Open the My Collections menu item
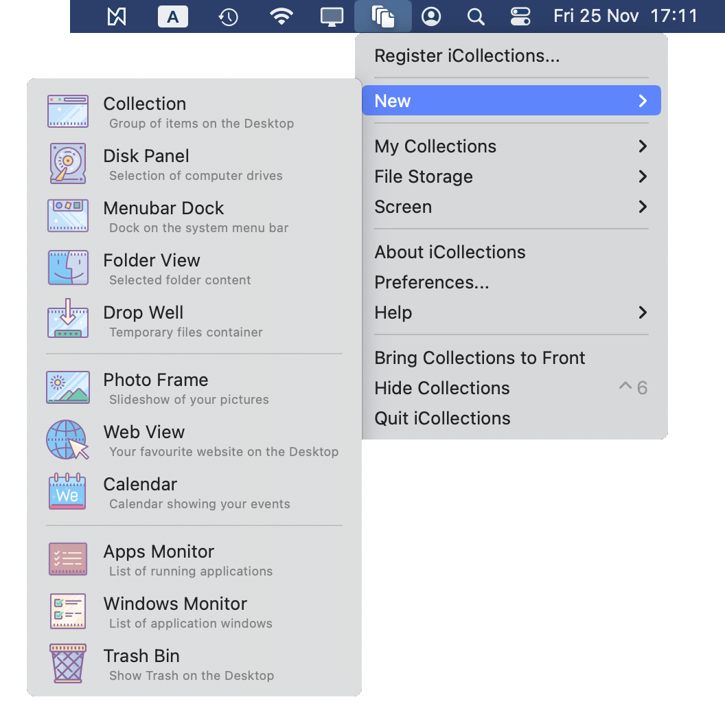Image resolution: width=725 pixels, height=728 pixels. (x=511, y=146)
